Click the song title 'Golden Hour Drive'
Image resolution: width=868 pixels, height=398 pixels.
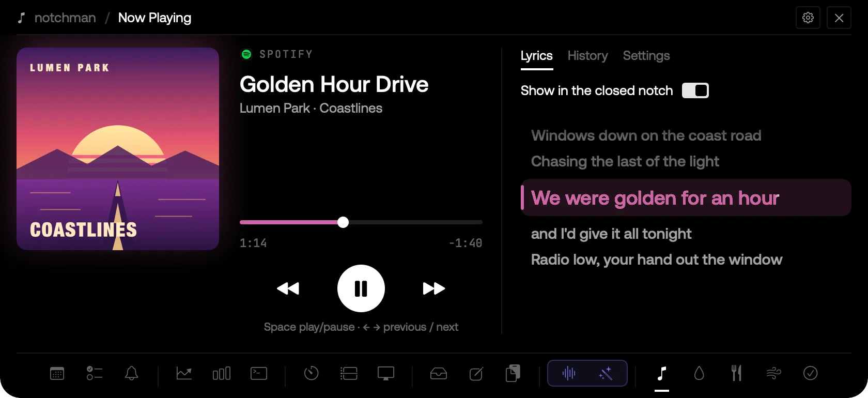(334, 84)
